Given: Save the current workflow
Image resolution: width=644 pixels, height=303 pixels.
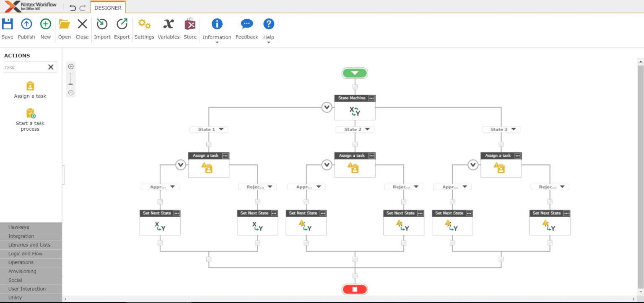Looking at the screenshot, I should [7, 27].
